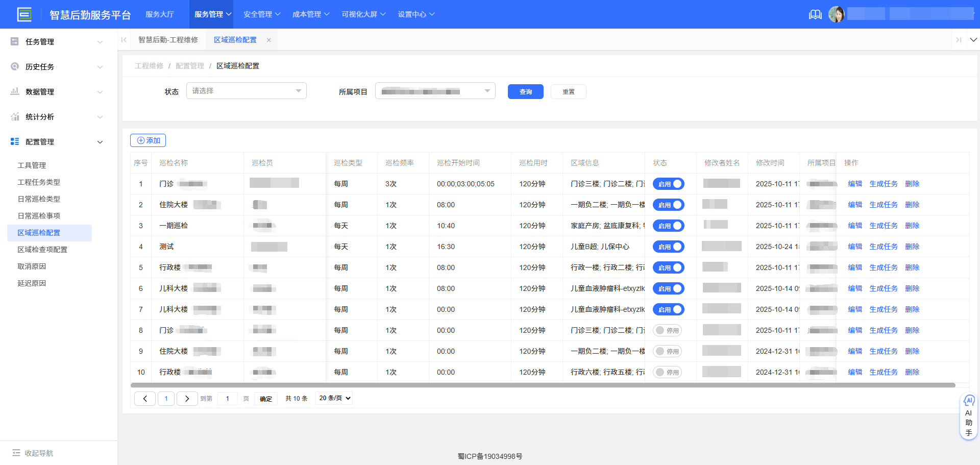Viewport: 980px width, 465px height.
Task: Click the page number input field
Action: coord(228,398)
